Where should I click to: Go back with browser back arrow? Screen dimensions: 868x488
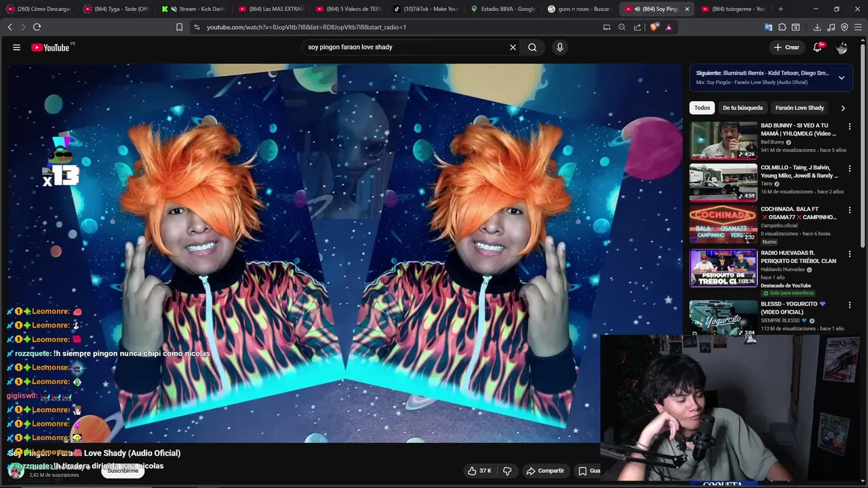tap(9, 27)
